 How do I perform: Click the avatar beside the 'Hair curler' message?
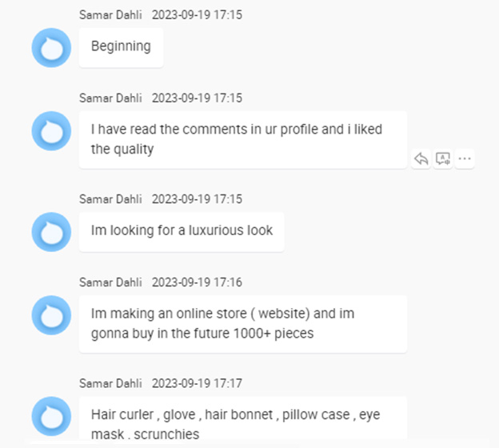tap(51, 417)
